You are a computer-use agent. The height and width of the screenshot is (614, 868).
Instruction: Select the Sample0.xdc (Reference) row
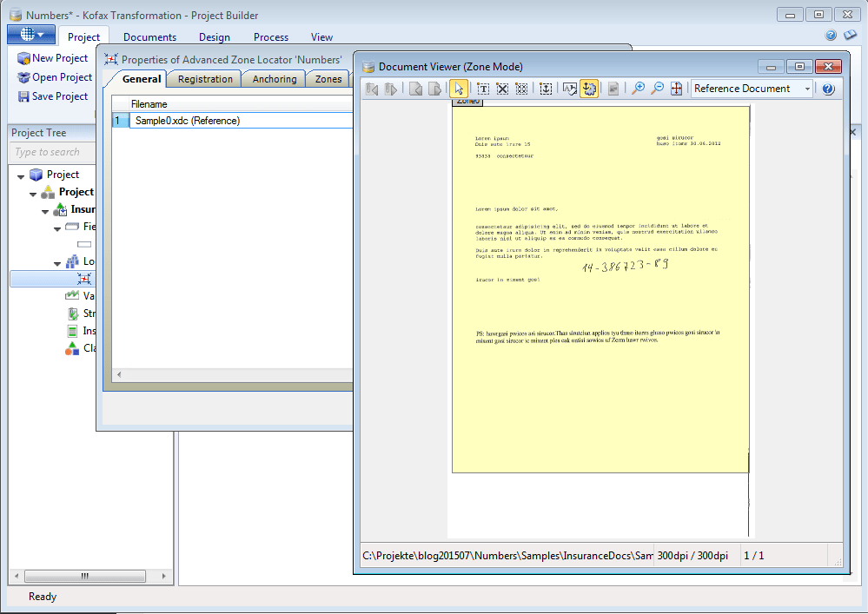point(187,121)
